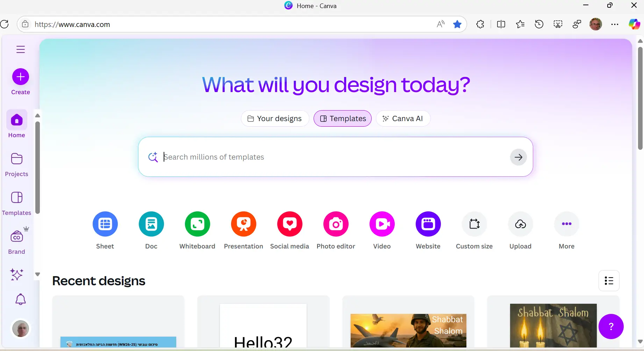
Task: Click the browser address bar URL
Action: coord(72,24)
